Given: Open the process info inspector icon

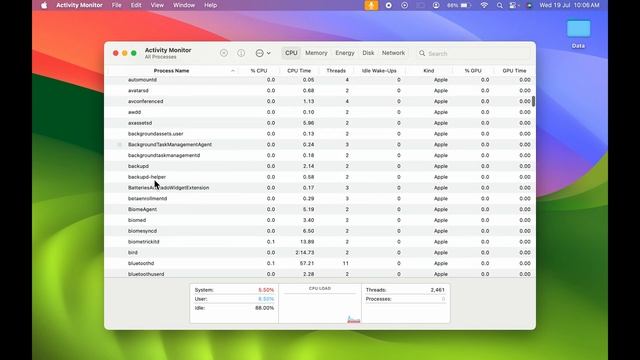Looking at the screenshot, I should click(241, 53).
